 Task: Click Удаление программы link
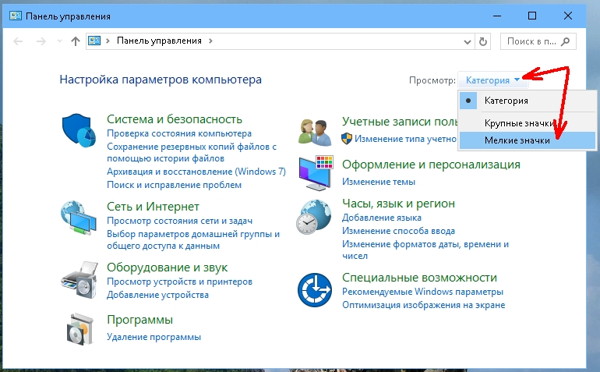(153, 337)
